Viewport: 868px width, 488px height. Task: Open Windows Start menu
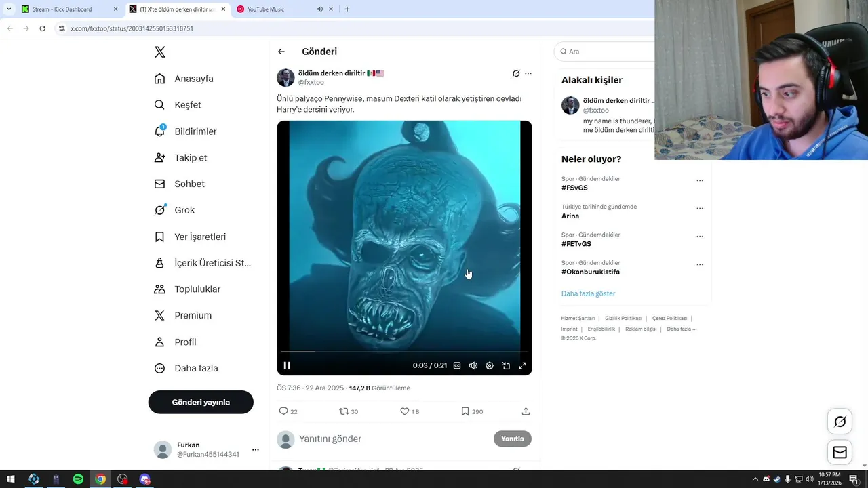point(11,479)
